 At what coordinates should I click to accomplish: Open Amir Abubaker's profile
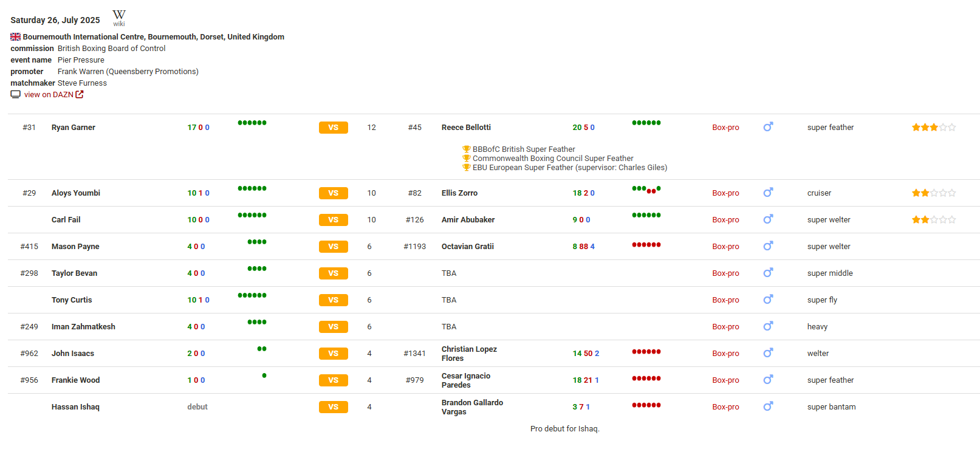click(x=468, y=220)
